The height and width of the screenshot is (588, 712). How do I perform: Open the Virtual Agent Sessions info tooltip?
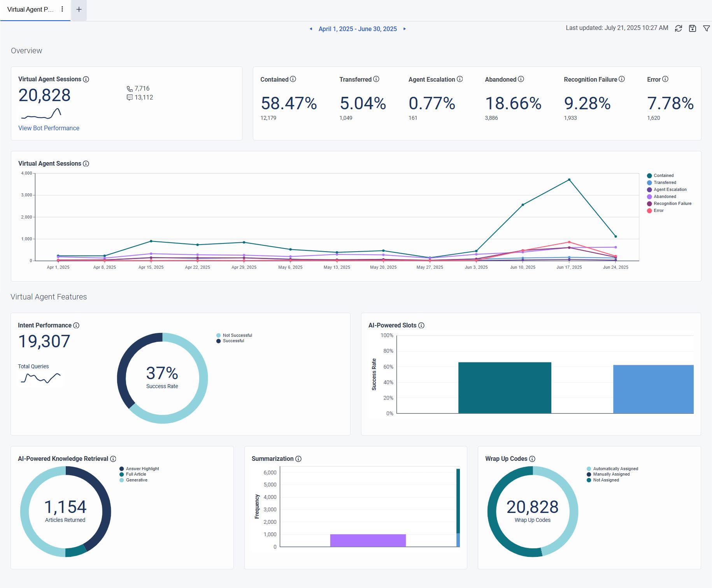point(86,79)
